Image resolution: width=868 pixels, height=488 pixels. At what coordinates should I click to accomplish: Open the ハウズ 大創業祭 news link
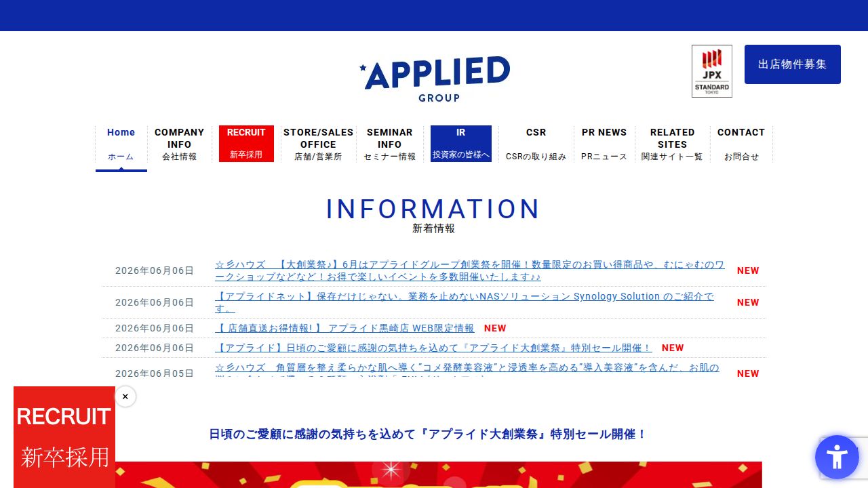click(470, 270)
